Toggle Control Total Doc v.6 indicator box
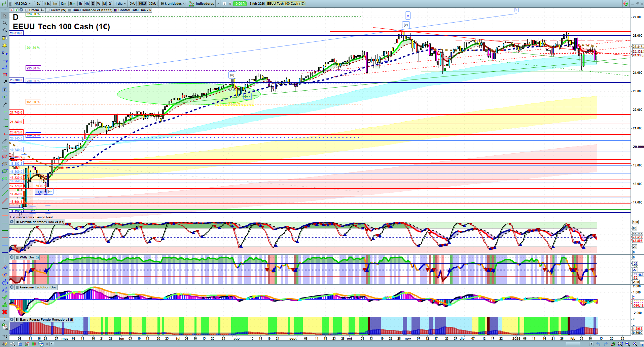The height and width of the screenshot is (347, 644). pyautogui.click(x=116, y=10)
